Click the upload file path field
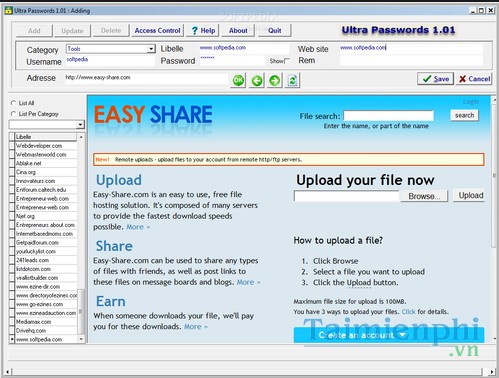This screenshot has height=378, width=499. click(346, 196)
